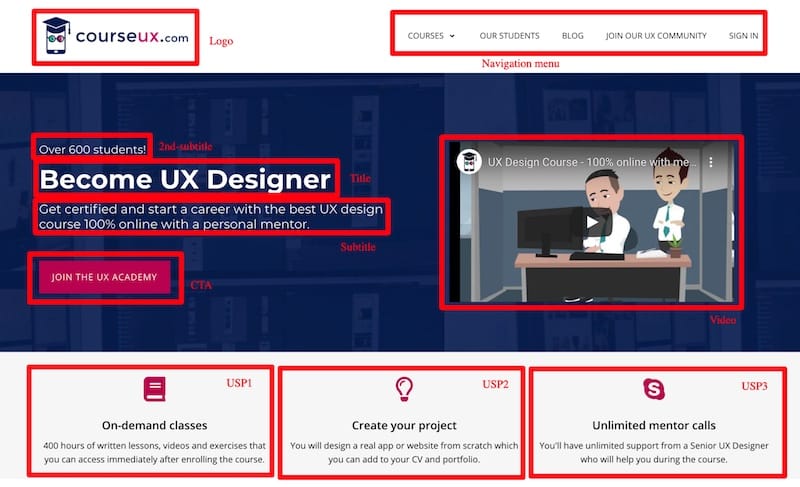
Task: Open the video title link
Action: click(592, 162)
